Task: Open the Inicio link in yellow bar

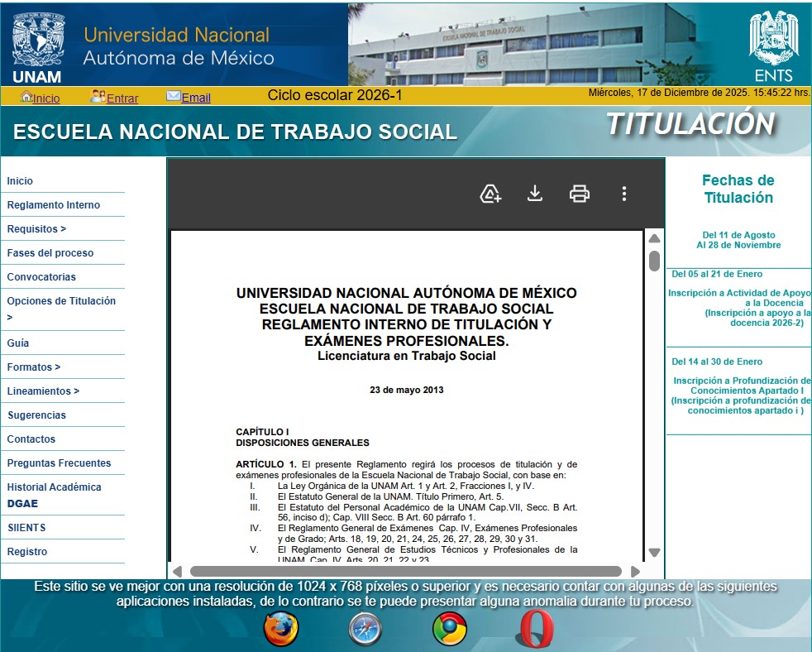Action: pos(46,98)
